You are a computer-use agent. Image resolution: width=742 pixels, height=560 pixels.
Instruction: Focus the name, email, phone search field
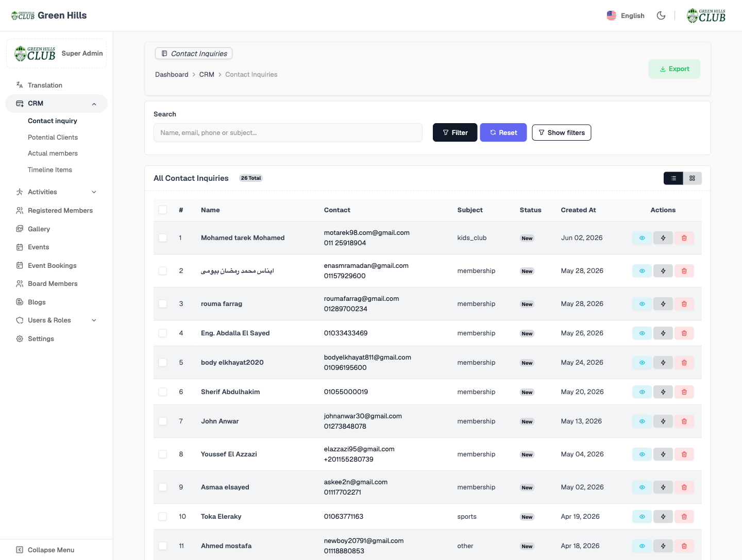(288, 133)
